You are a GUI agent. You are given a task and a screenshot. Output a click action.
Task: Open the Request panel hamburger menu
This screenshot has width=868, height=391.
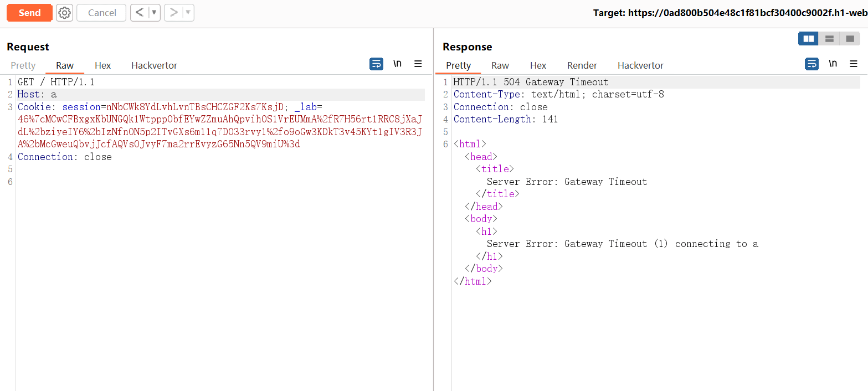[x=418, y=64]
